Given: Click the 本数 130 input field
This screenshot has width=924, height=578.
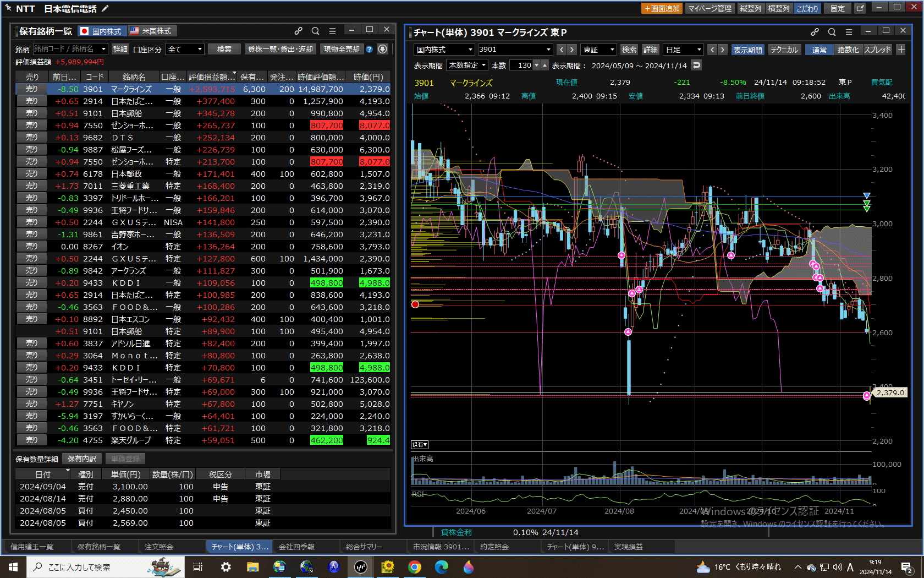Looking at the screenshot, I should (x=521, y=65).
